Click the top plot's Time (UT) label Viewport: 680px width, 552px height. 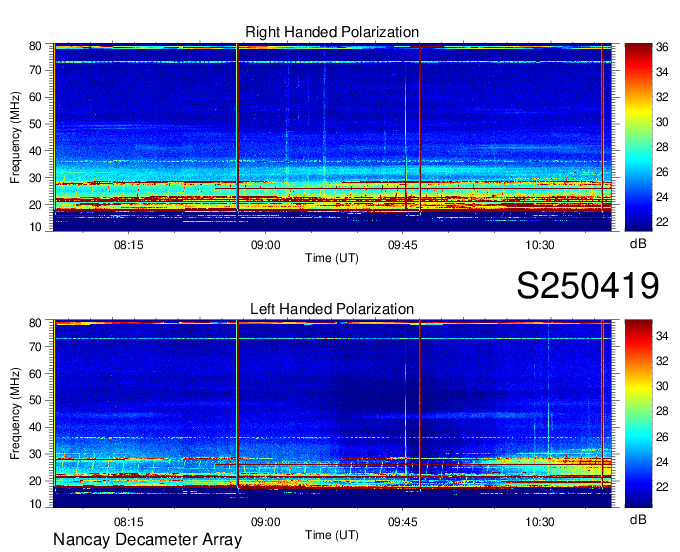click(332, 258)
